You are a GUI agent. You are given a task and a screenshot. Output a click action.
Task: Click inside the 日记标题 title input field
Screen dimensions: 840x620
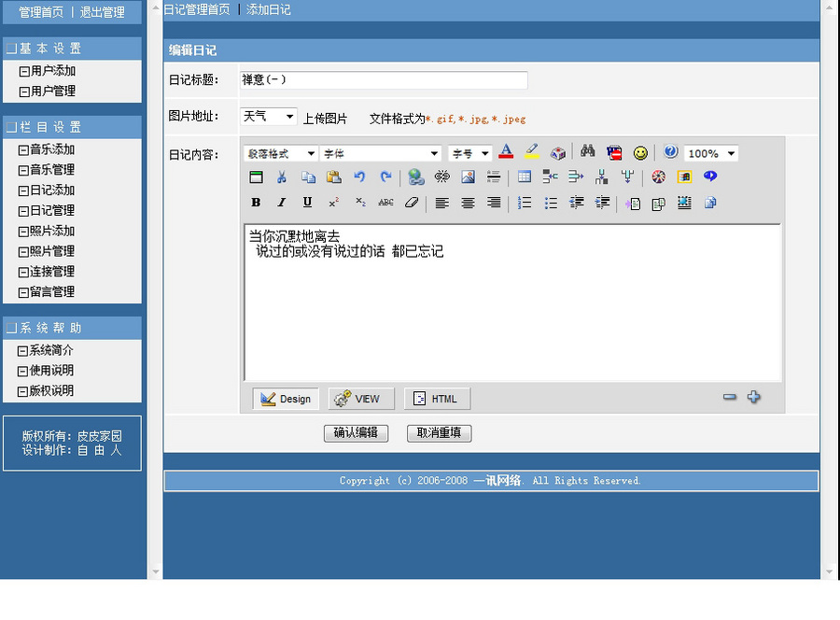(383, 80)
